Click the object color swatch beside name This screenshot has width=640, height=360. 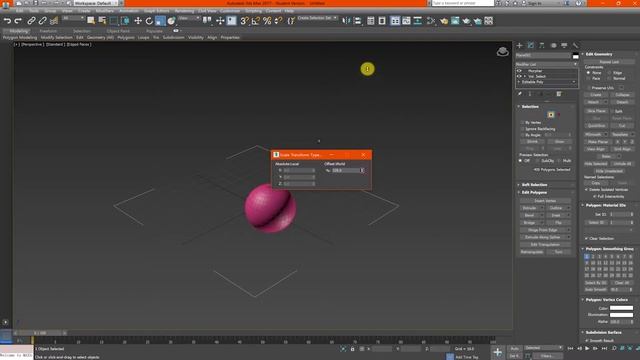576,56
